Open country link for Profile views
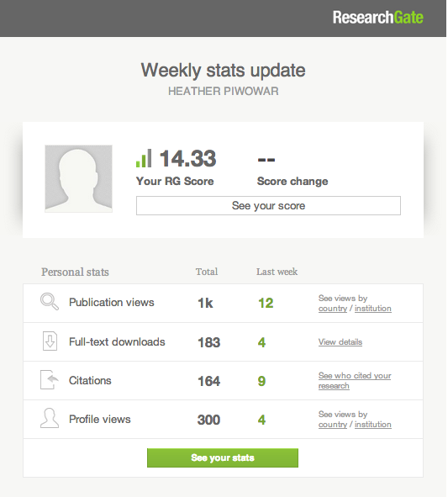 coord(333,425)
